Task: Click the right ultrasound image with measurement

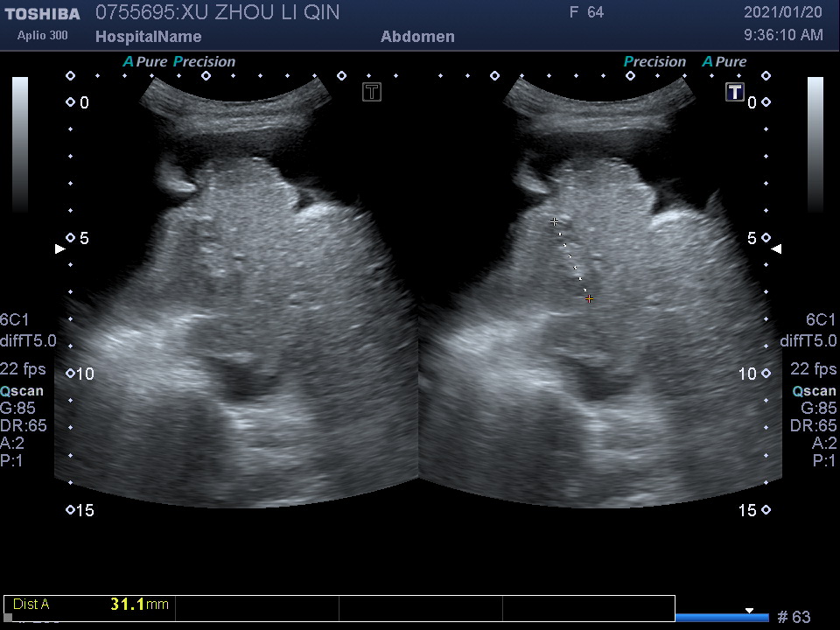Action: point(600,292)
